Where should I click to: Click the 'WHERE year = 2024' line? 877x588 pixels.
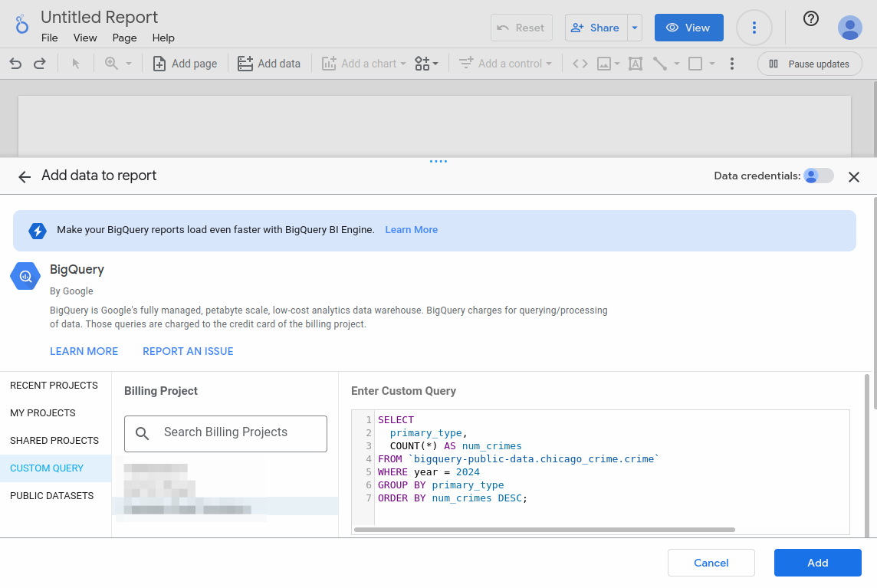[x=429, y=472]
